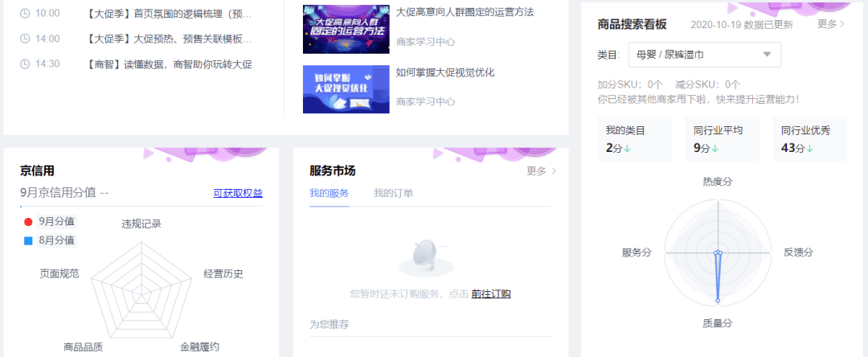This screenshot has height=357, width=868.
Task: Toggle the red 9月分值 legend marker
Action: click(x=28, y=221)
